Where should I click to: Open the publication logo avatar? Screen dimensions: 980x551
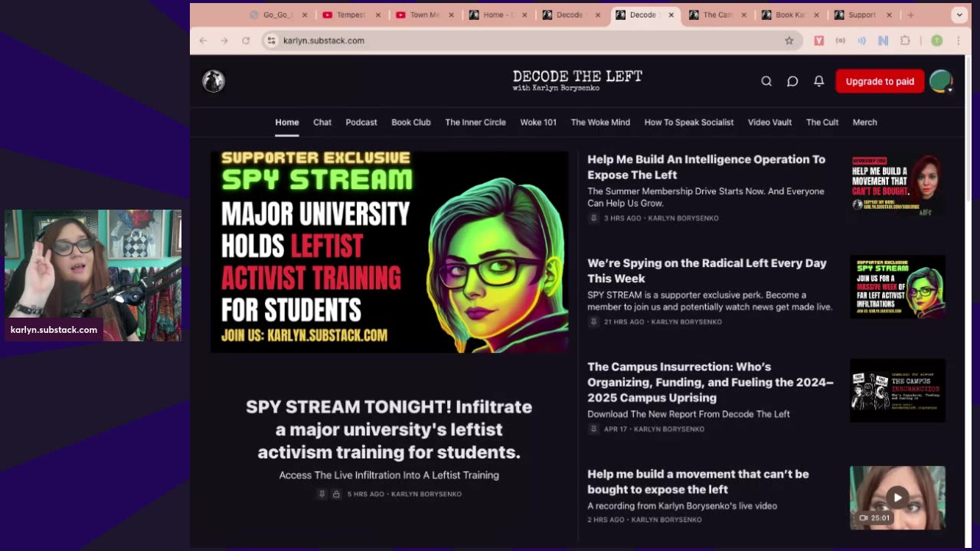(x=214, y=81)
